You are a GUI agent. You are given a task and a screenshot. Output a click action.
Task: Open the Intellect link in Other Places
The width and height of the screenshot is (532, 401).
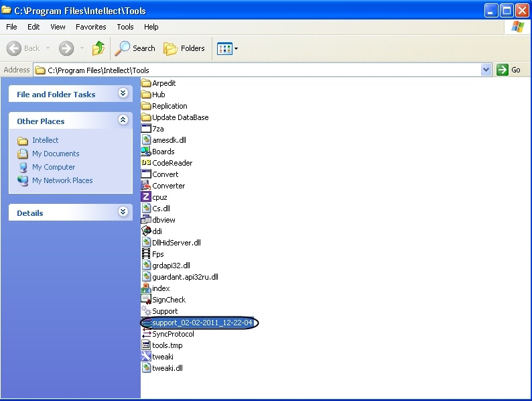(45, 140)
